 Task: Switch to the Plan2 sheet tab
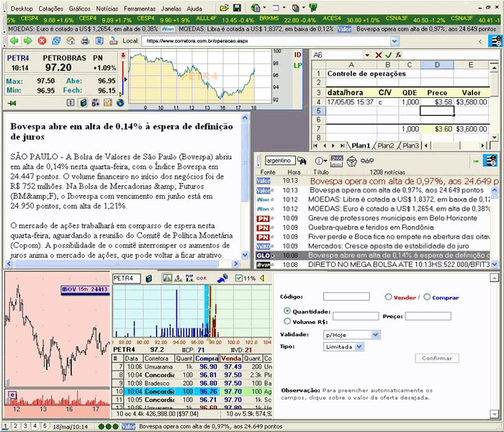[x=386, y=145]
